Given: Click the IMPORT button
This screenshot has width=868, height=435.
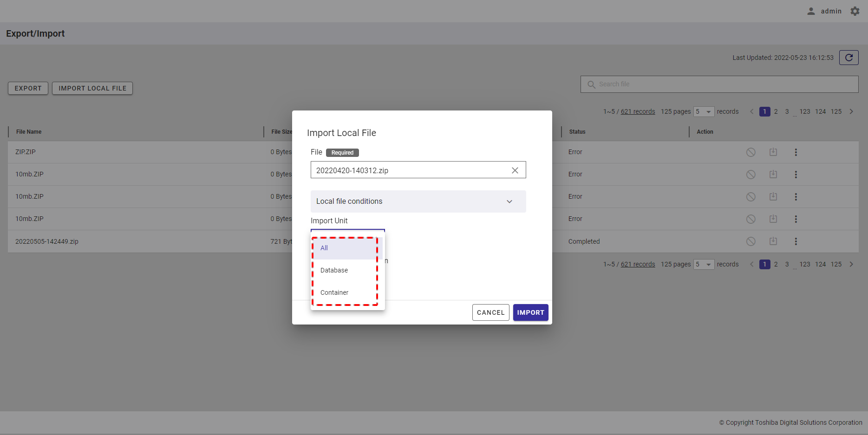Looking at the screenshot, I should [x=530, y=312].
